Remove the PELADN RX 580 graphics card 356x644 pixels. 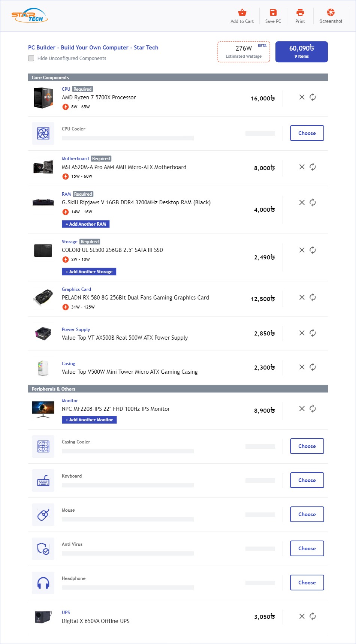tap(302, 298)
